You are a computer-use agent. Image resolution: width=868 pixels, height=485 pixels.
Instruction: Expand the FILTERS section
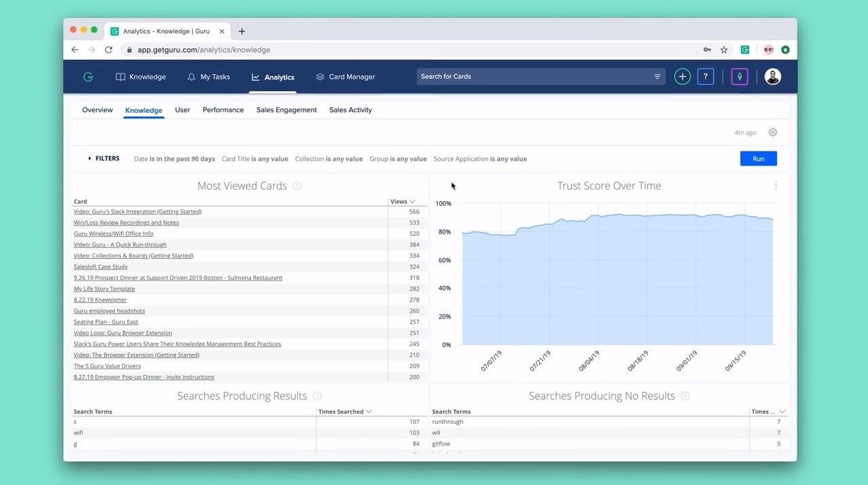coord(103,158)
